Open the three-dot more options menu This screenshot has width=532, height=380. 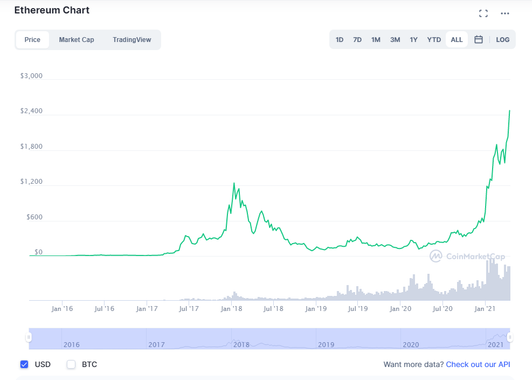coord(505,13)
